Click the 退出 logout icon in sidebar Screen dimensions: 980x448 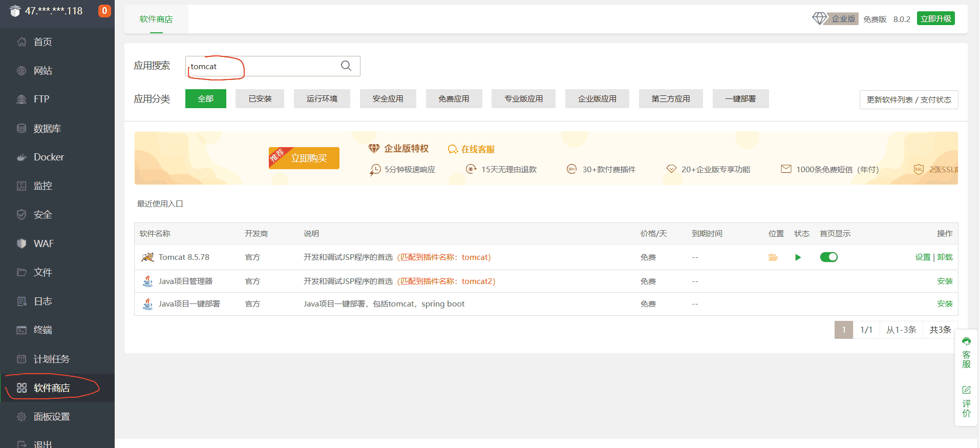pyautogui.click(x=22, y=444)
